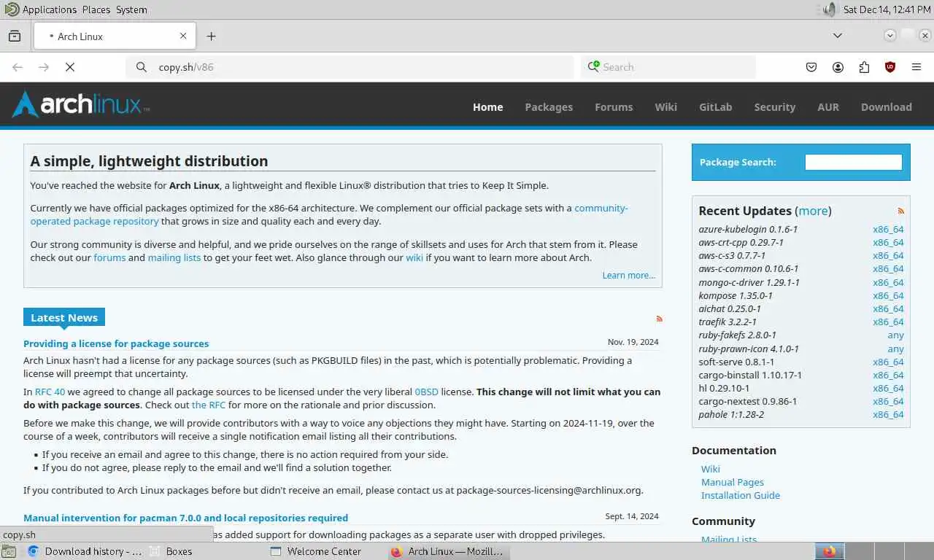Click the date and time clock

(x=887, y=9)
